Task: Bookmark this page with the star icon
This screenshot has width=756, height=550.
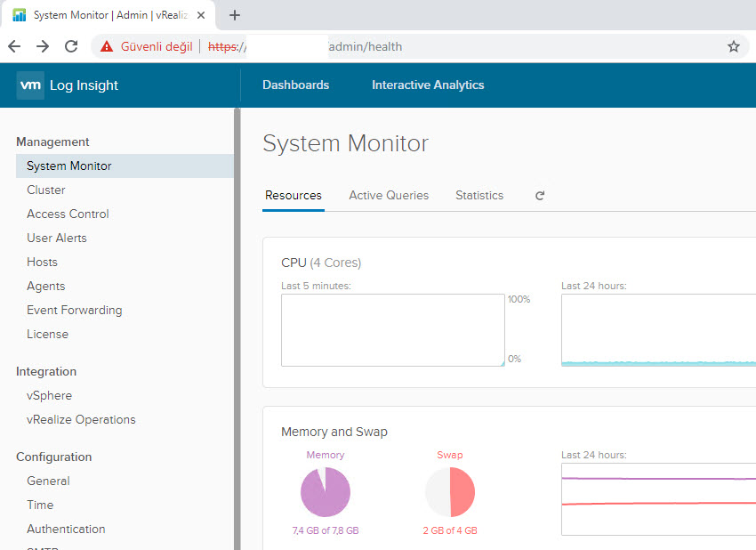Action: coord(733,46)
